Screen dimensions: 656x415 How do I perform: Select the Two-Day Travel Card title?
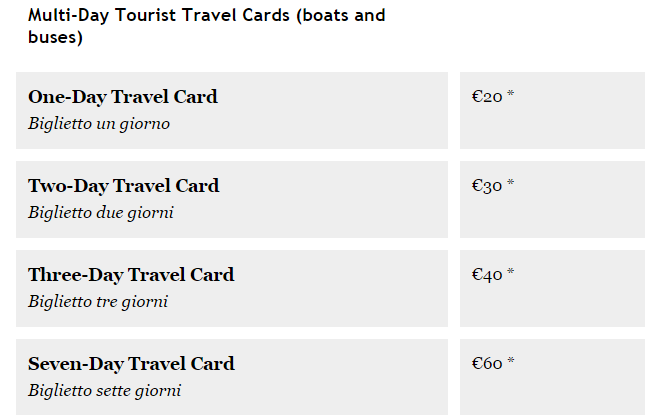(x=124, y=186)
